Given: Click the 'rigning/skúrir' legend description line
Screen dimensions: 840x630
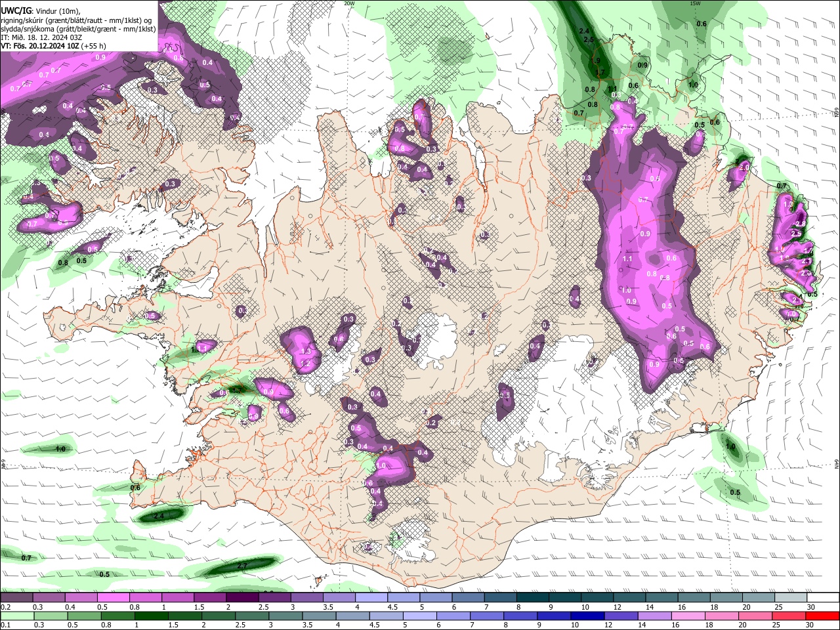Looking at the screenshot, I should (x=77, y=20).
